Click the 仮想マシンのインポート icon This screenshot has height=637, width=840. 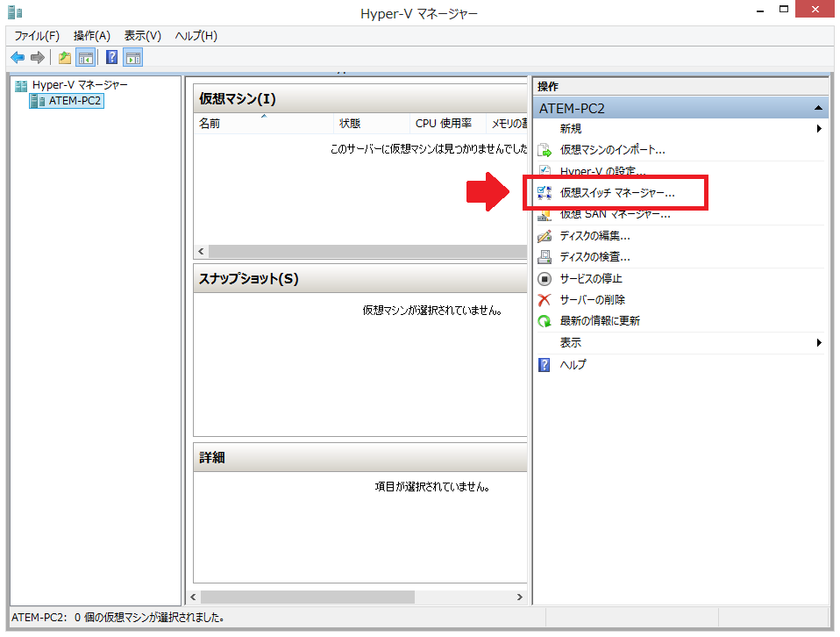[x=545, y=150]
